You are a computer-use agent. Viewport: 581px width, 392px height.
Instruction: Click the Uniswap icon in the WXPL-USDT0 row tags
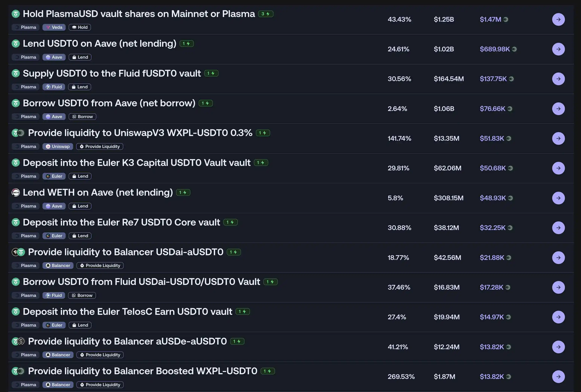pos(48,146)
